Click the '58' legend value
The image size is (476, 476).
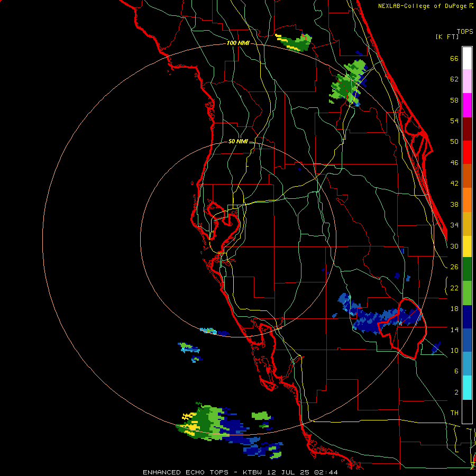[x=454, y=100]
